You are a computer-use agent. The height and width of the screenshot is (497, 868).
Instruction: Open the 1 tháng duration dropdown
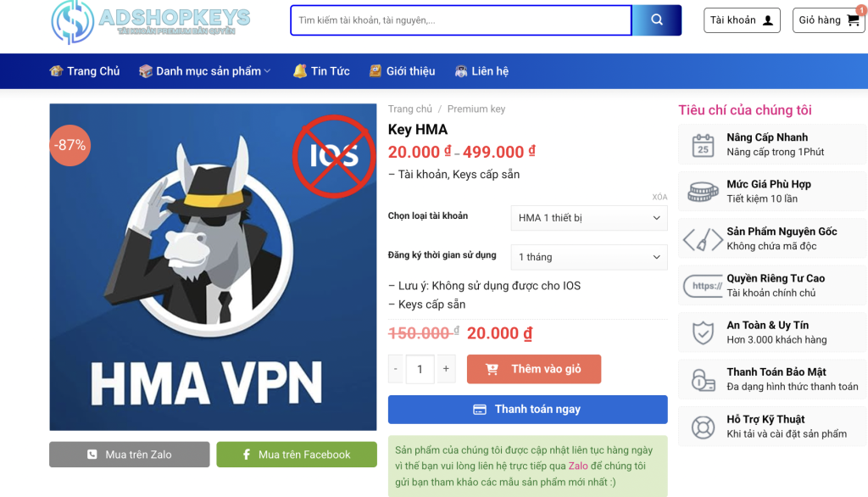click(589, 257)
